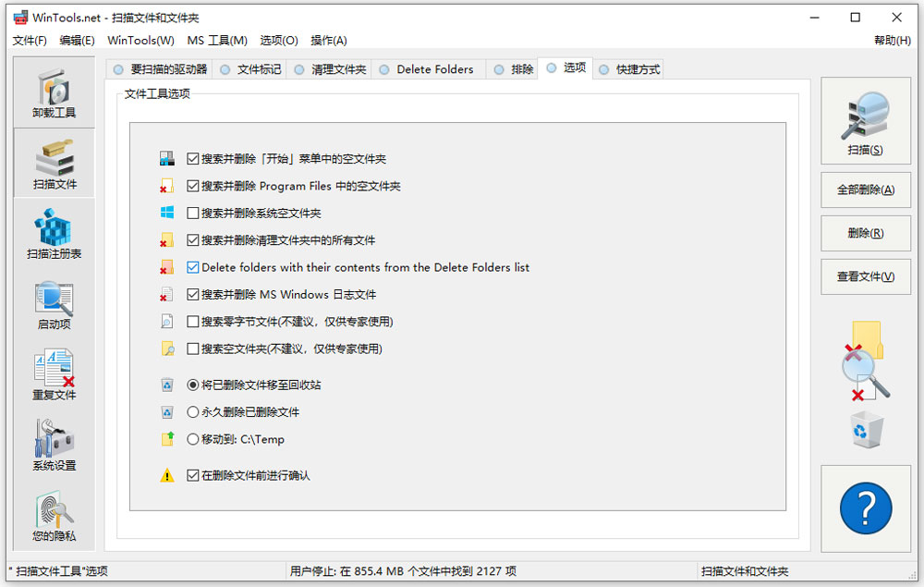Click the move folder icon beside 移动到
Image resolution: width=924 pixels, height=587 pixels.
click(166, 439)
